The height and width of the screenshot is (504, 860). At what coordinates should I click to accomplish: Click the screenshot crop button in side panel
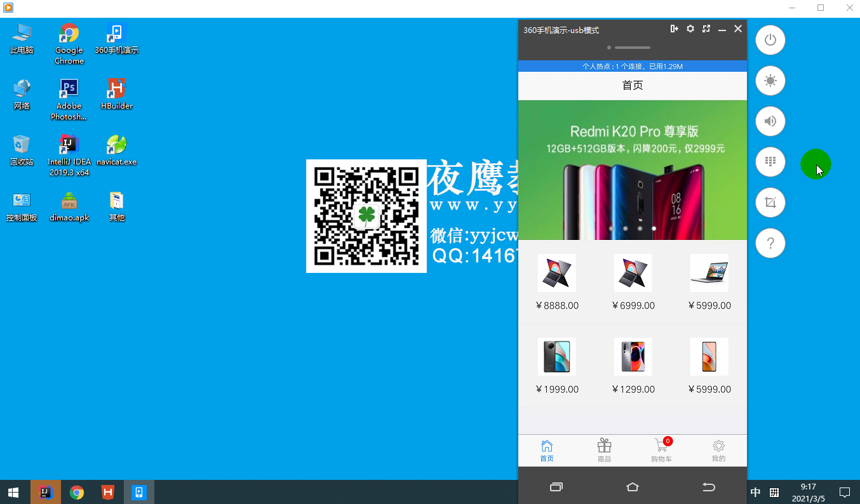click(x=770, y=202)
